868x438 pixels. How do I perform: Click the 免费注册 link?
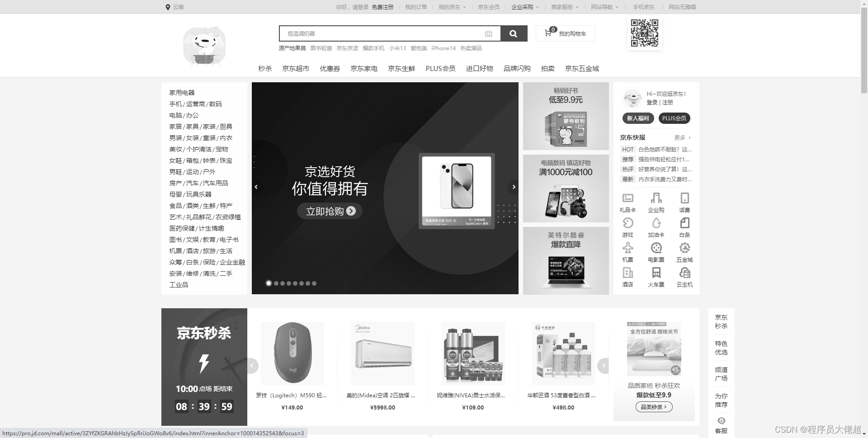coord(382,7)
